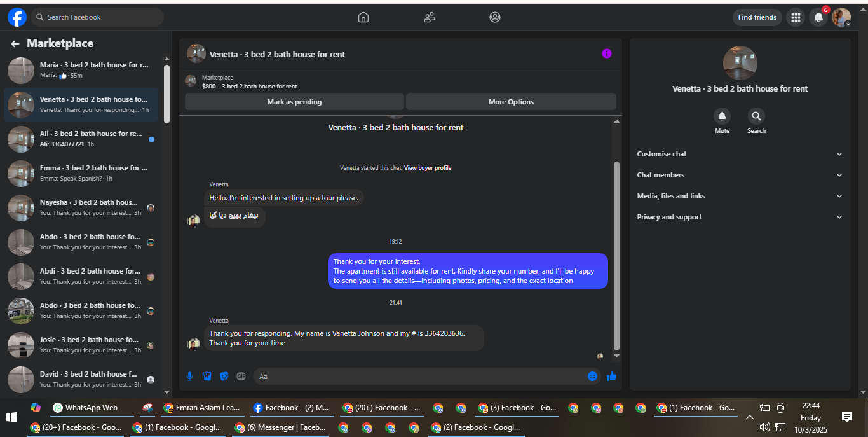Open the Facebook menu grid icon

(796, 17)
